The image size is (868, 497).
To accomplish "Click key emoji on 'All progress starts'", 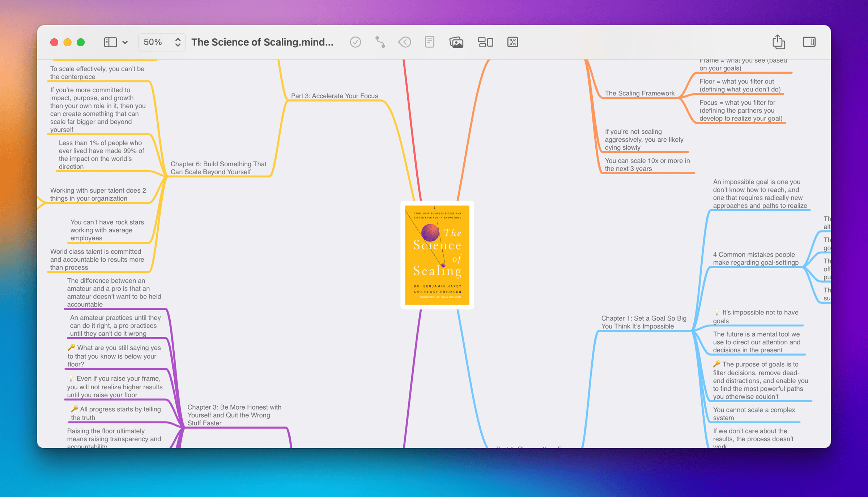I will [x=75, y=409].
